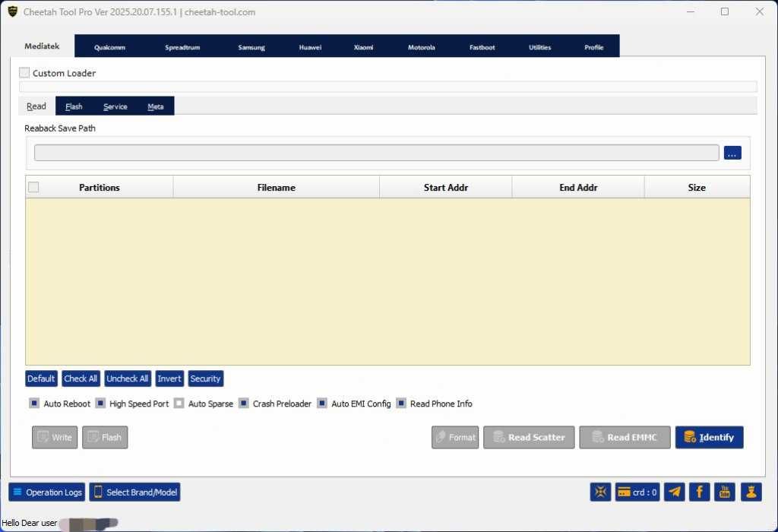Click the Read Scatter button
Screen dimensions: 778x532
pyautogui.click(x=529, y=437)
